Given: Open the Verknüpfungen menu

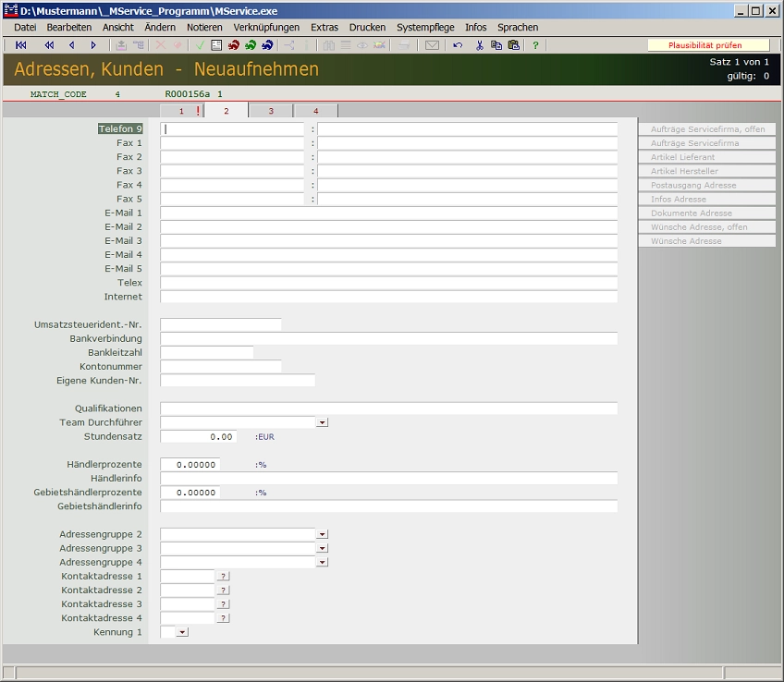Looking at the screenshot, I should click(x=266, y=28).
